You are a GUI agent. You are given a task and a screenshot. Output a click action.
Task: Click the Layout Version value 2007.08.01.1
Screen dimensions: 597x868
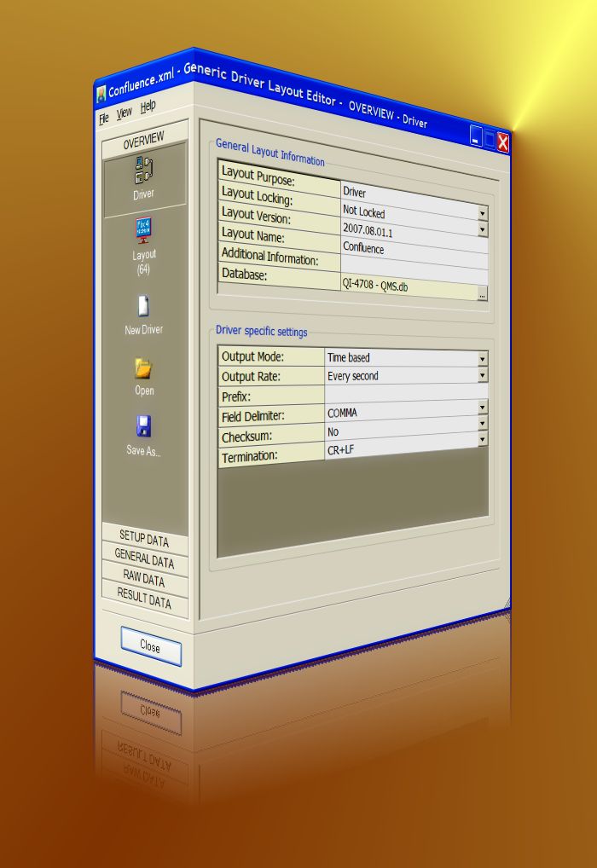point(368,230)
